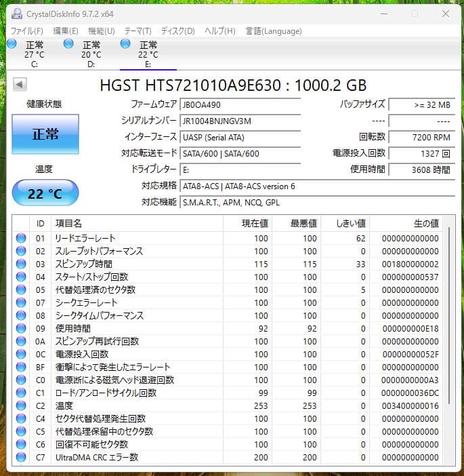Screen dimensions: 464x476
Task: Click the standard field ATA8-ACS version 6
Action: click(318, 186)
